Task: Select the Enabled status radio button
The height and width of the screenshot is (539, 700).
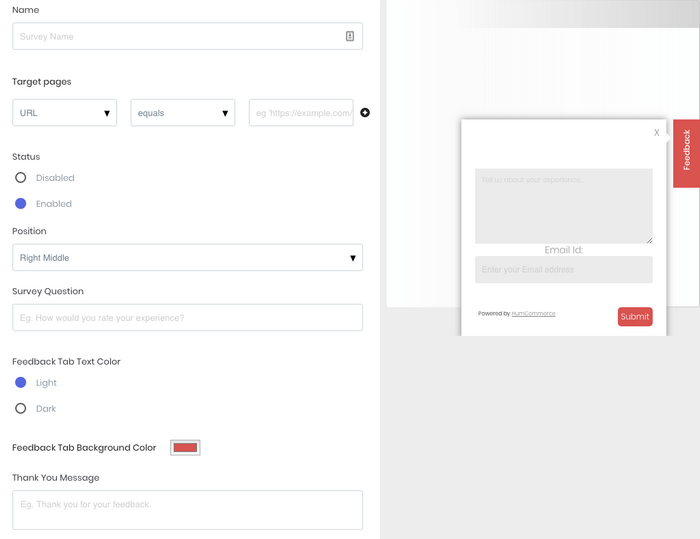Action: 21,204
